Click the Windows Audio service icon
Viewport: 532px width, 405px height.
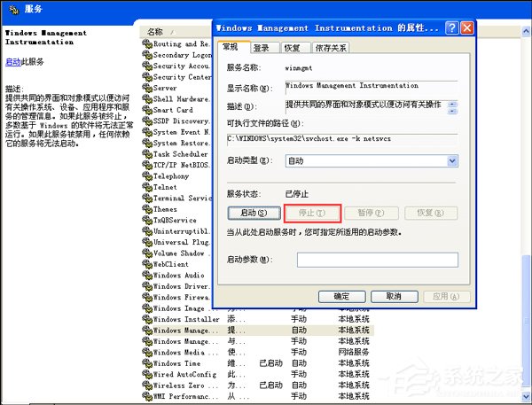(147, 275)
